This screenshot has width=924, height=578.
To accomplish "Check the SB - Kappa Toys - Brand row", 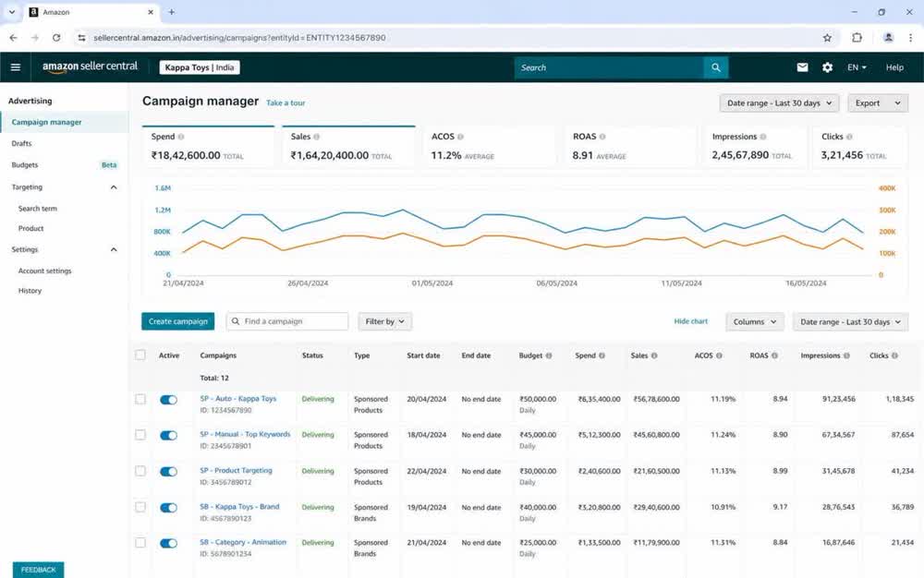I will point(140,507).
